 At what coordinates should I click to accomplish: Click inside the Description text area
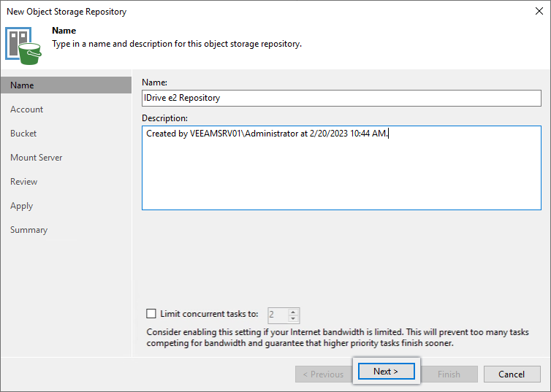tap(341, 168)
